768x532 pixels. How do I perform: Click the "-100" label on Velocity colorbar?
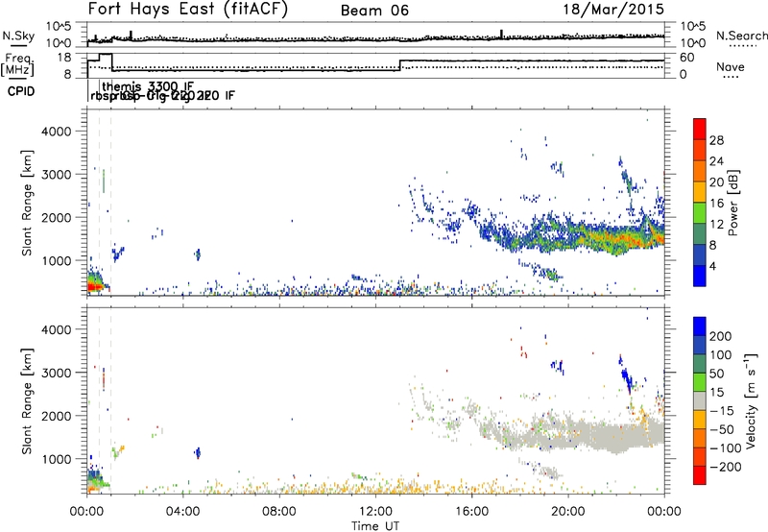[x=726, y=448]
